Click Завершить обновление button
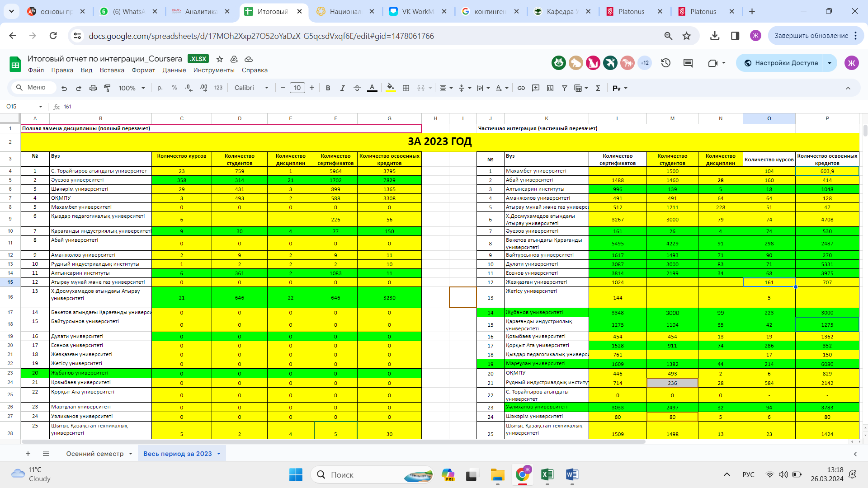The width and height of the screenshot is (868, 488). point(811,36)
